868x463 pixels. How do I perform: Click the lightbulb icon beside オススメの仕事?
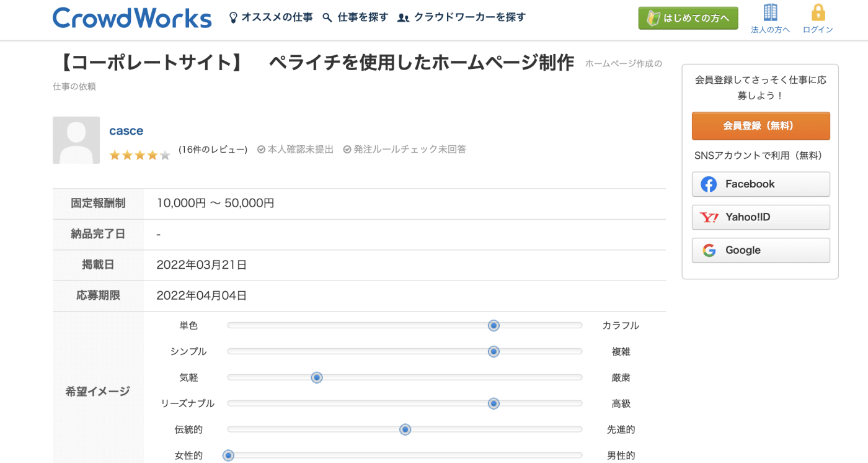coord(233,17)
